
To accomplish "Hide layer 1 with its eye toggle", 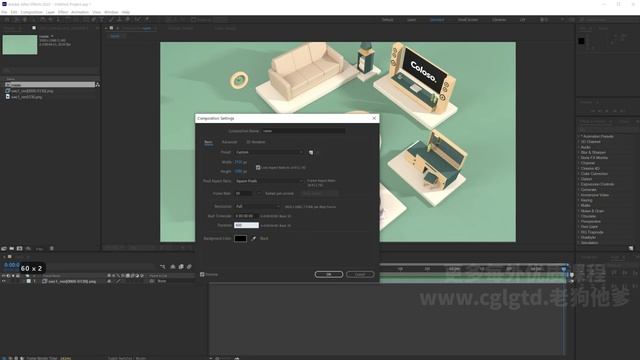I will coord(4,281).
